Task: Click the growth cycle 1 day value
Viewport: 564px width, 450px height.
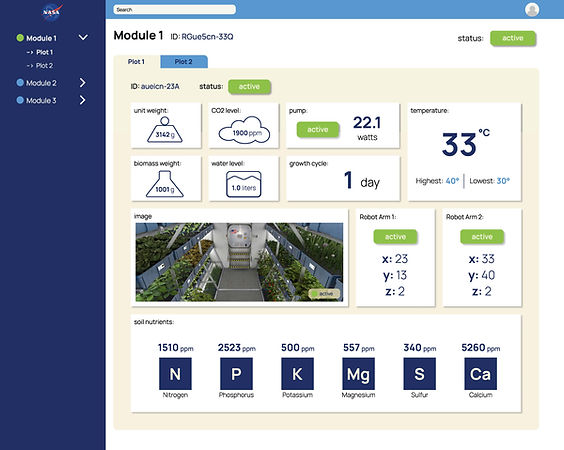Action: (x=361, y=181)
